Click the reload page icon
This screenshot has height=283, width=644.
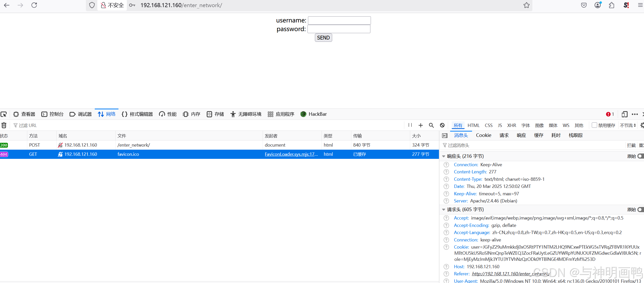point(34,5)
